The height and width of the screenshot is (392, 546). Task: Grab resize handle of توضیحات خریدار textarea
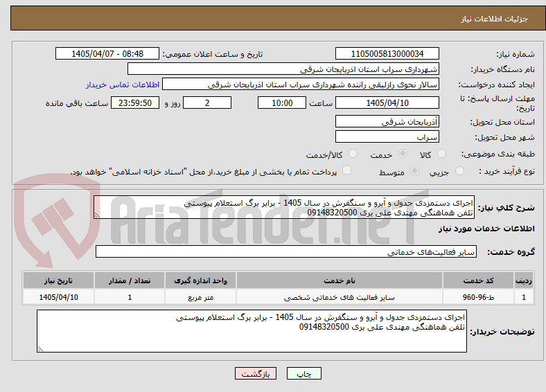click(40, 349)
